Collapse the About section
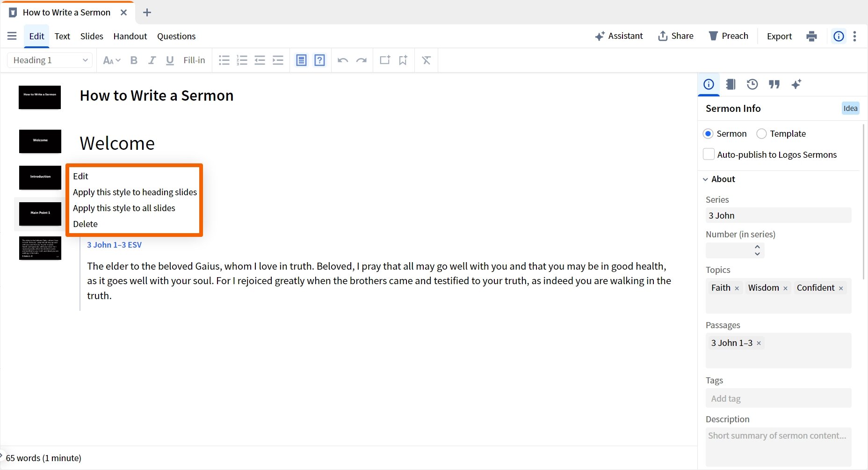The height and width of the screenshot is (470, 868). coord(706,179)
